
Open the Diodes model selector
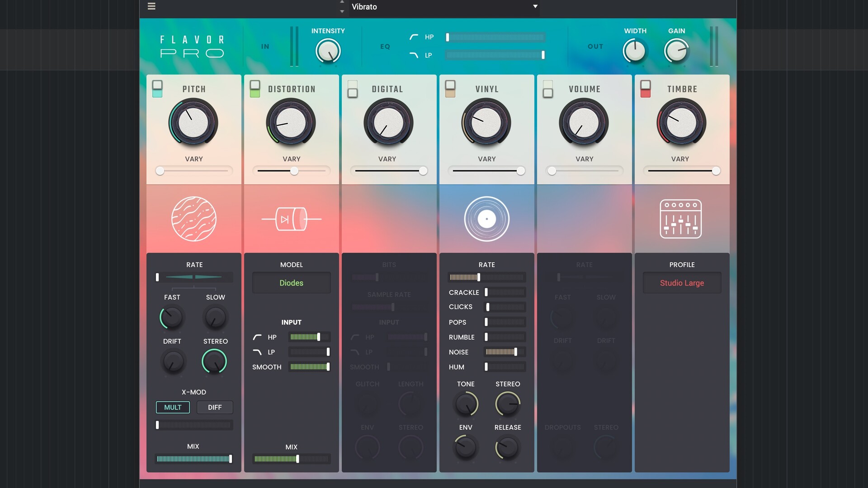292,283
